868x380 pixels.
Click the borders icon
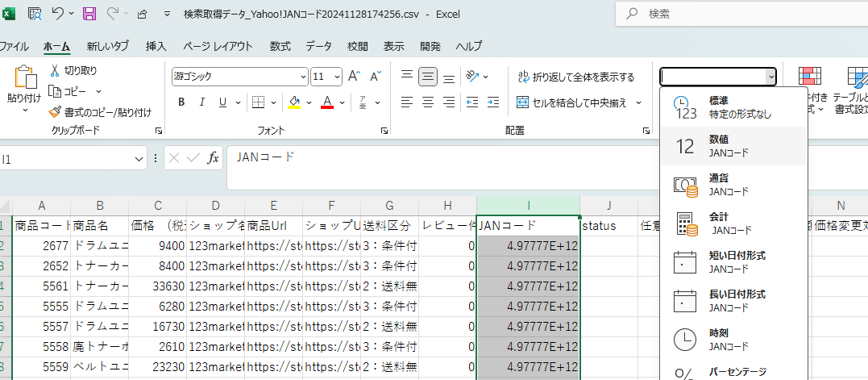[x=258, y=102]
